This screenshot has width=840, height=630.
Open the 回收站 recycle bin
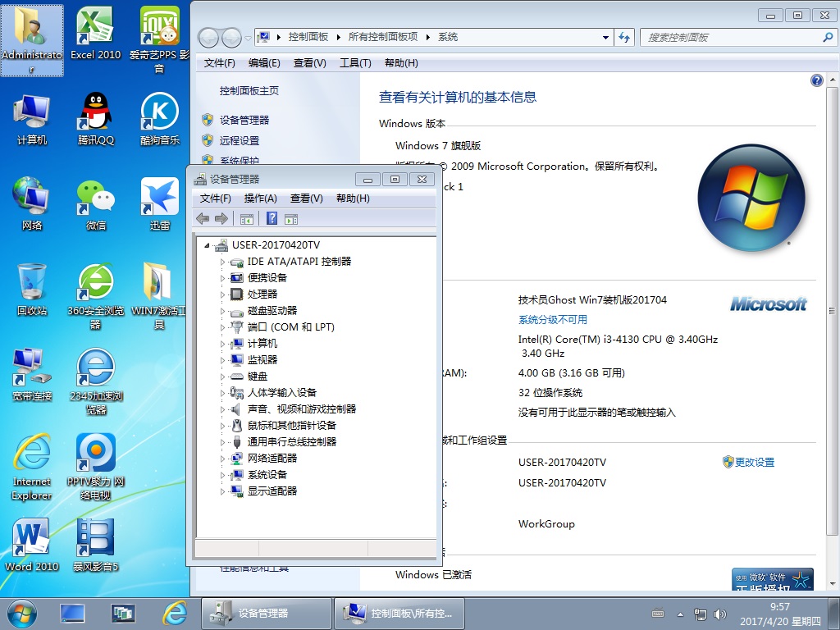[x=32, y=290]
